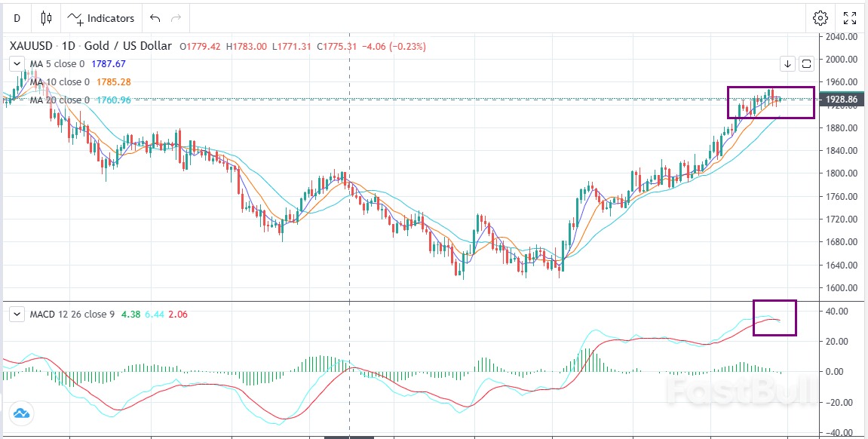Click the XAUUSD symbol name
Image resolution: width=868 pixels, height=439 pixels.
coord(30,46)
